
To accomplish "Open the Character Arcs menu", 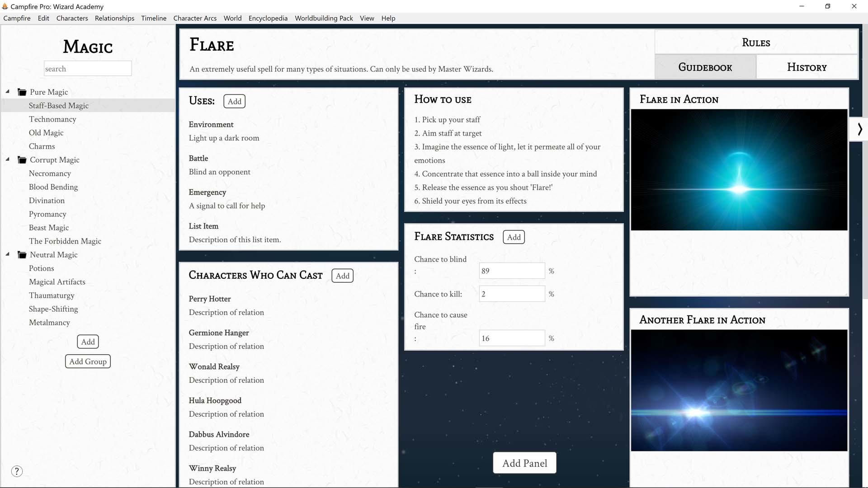I will (x=195, y=18).
